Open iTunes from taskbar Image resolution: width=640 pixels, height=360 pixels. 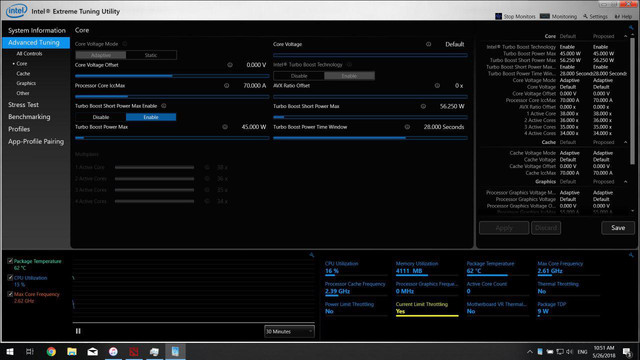(x=113, y=351)
